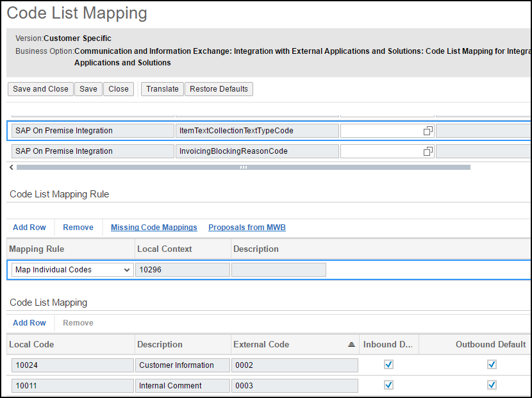The width and height of the screenshot is (532, 398).
Task: Select SAP On Premise Integration in ItemTextCollectionTextTypeCode row
Action: click(93, 131)
